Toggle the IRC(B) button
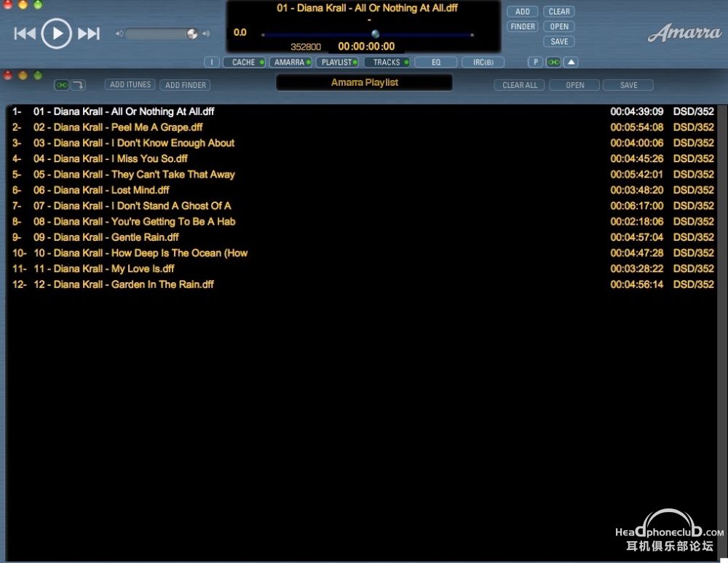This screenshot has width=728, height=563. coord(483,62)
